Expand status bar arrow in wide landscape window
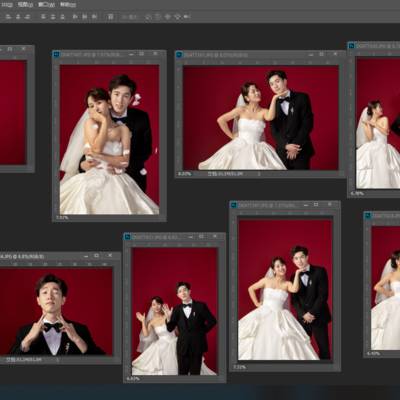This screenshot has width=400, height=400. 259,174
